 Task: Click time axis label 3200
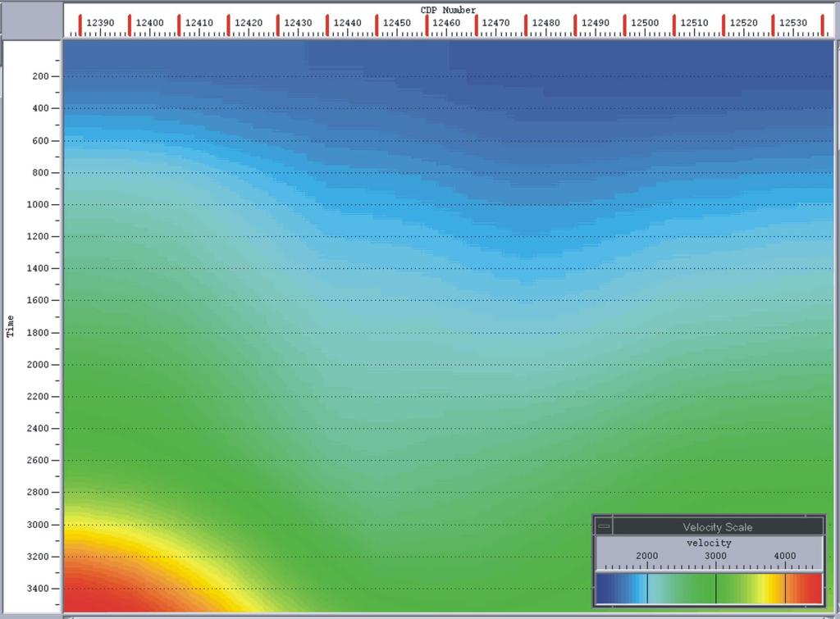tap(38, 557)
